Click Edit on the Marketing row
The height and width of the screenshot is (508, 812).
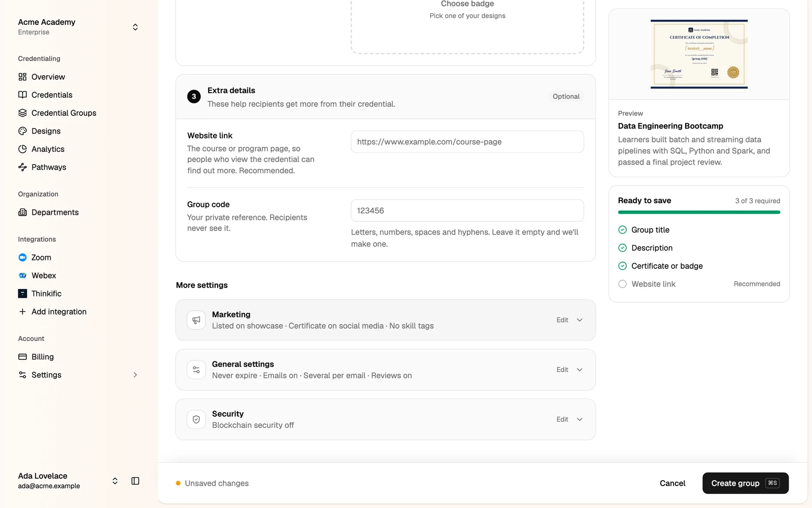(x=562, y=320)
